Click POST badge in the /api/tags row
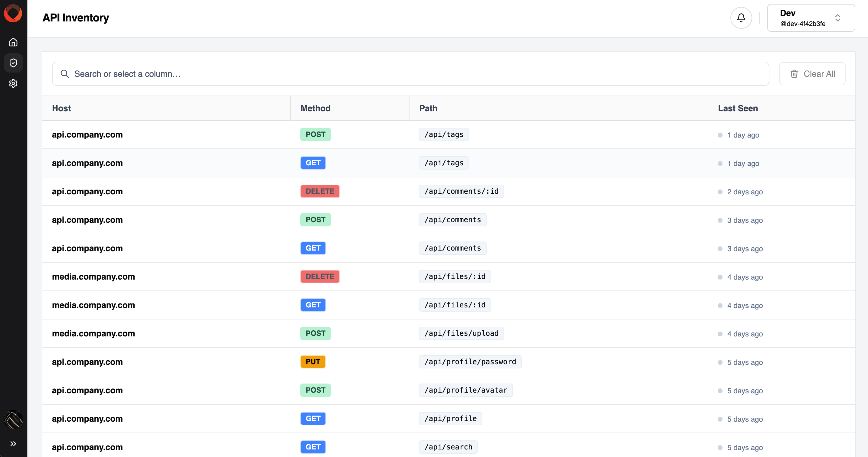Image resolution: width=868 pixels, height=457 pixels. point(315,135)
